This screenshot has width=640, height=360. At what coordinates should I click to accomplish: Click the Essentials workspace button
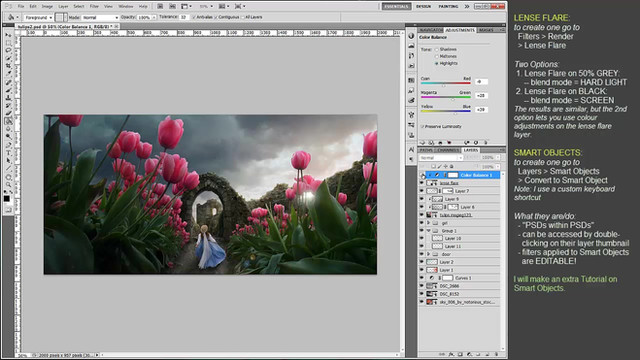396,7
